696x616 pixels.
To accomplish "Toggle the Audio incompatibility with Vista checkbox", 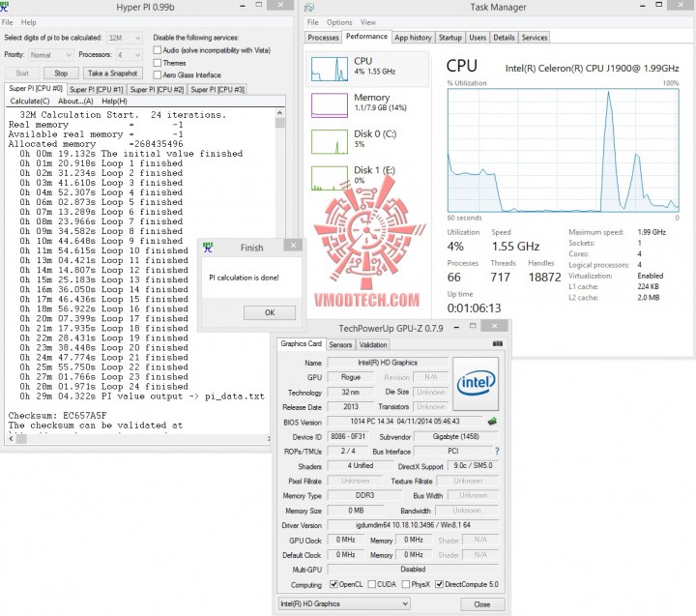I will (158, 50).
